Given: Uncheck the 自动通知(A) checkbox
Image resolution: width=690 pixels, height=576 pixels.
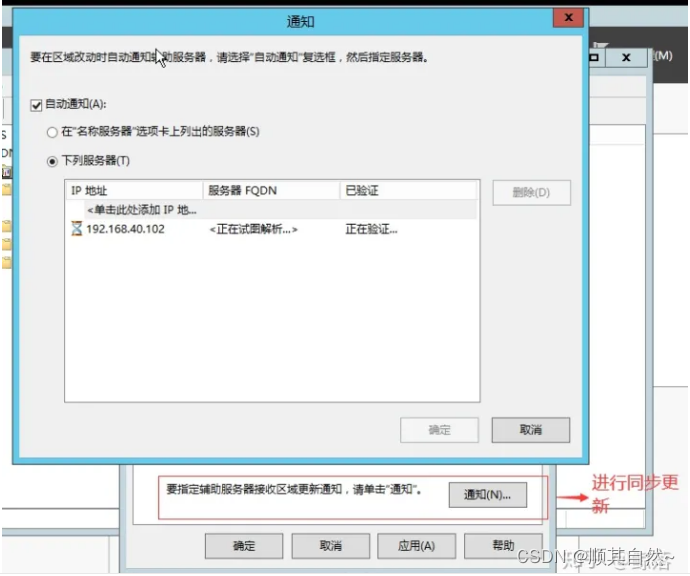Looking at the screenshot, I should point(36,105).
